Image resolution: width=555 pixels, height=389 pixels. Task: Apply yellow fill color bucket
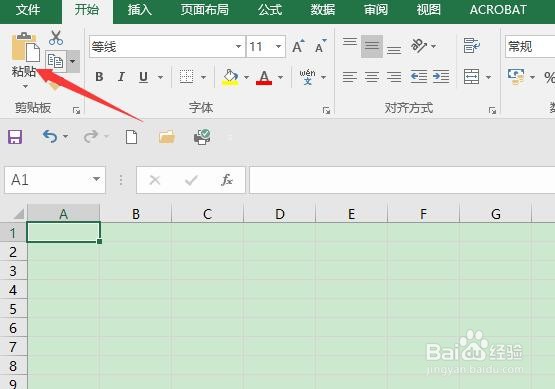230,77
